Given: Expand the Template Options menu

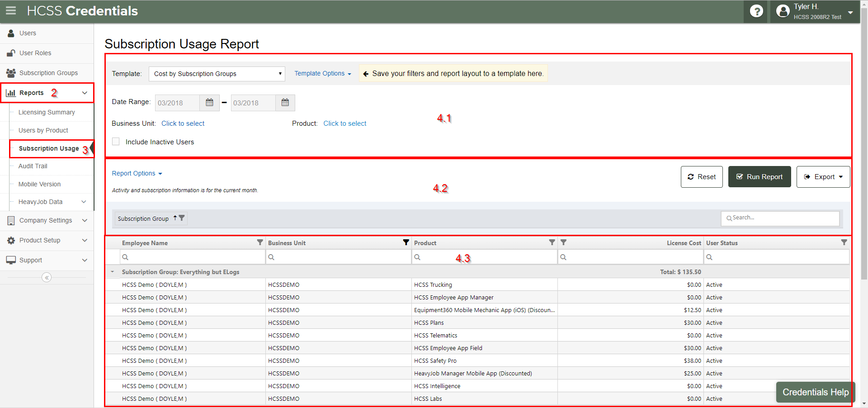Looking at the screenshot, I should (x=322, y=73).
